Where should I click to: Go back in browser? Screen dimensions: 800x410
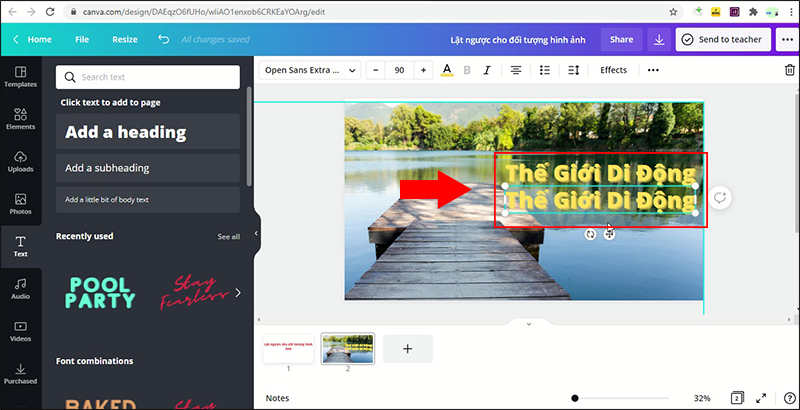pyautogui.click(x=12, y=11)
